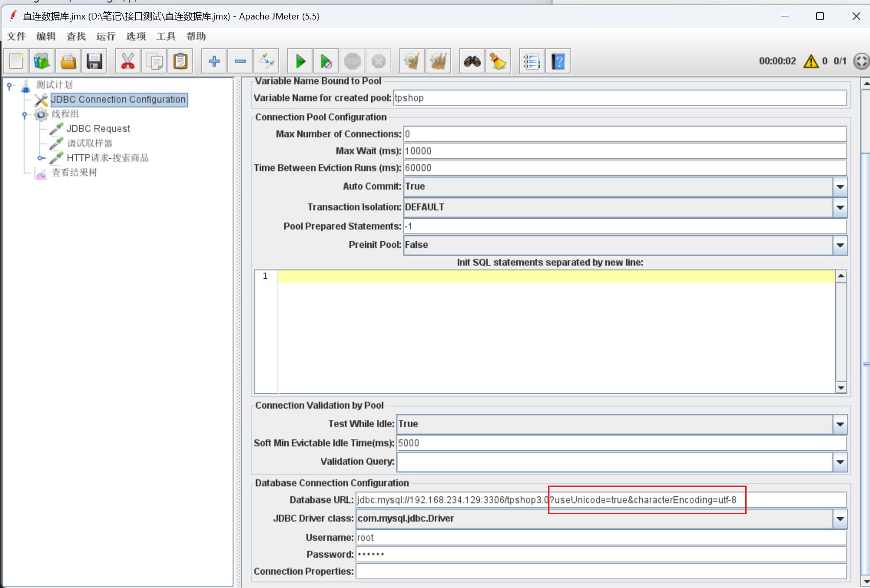Open the 工具 menu
Viewport: 870px width, 588px height.
[x=166, y=36]
